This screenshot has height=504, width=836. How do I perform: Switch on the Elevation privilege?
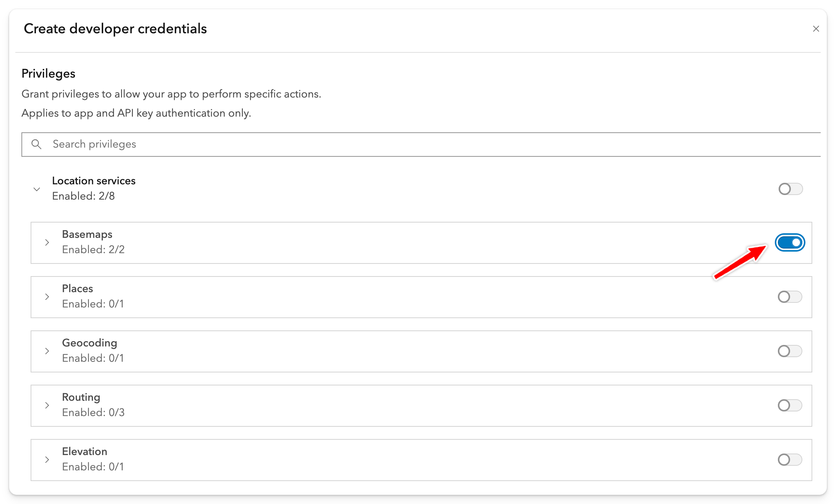[790, 460]
